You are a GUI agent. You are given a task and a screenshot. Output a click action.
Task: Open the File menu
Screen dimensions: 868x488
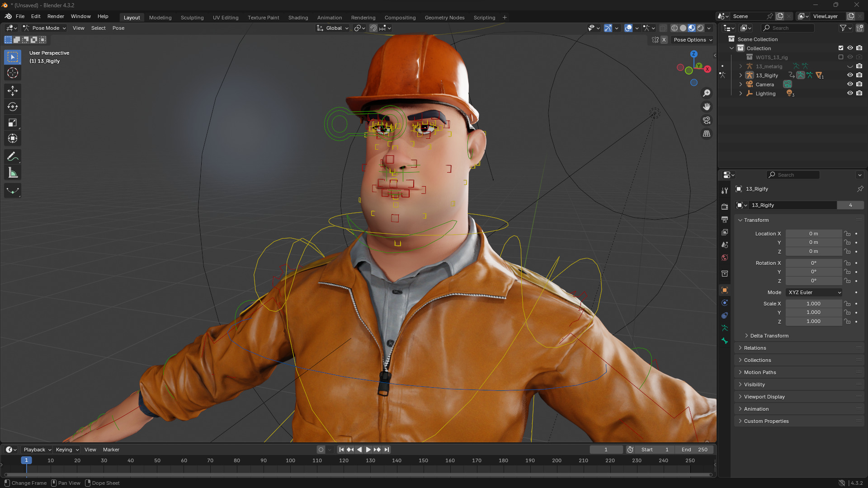pos(20,16)
